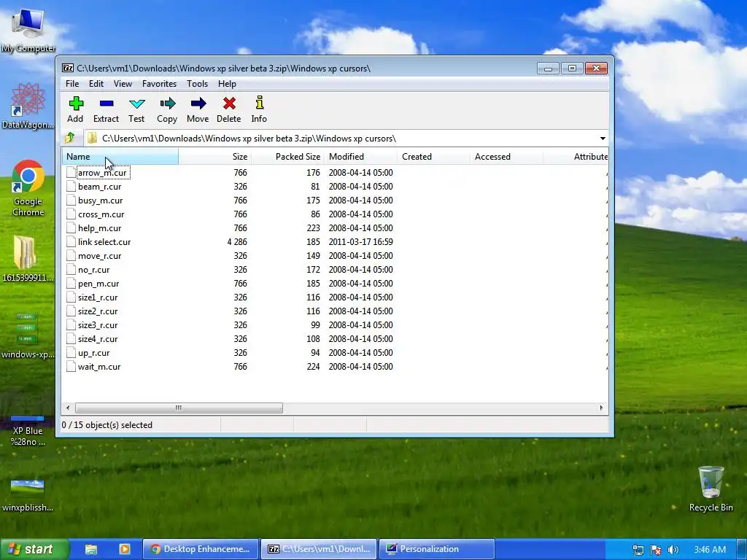Screen dimensions: 747x560
Task: Select busy_m.cur file
Action: 101,201
